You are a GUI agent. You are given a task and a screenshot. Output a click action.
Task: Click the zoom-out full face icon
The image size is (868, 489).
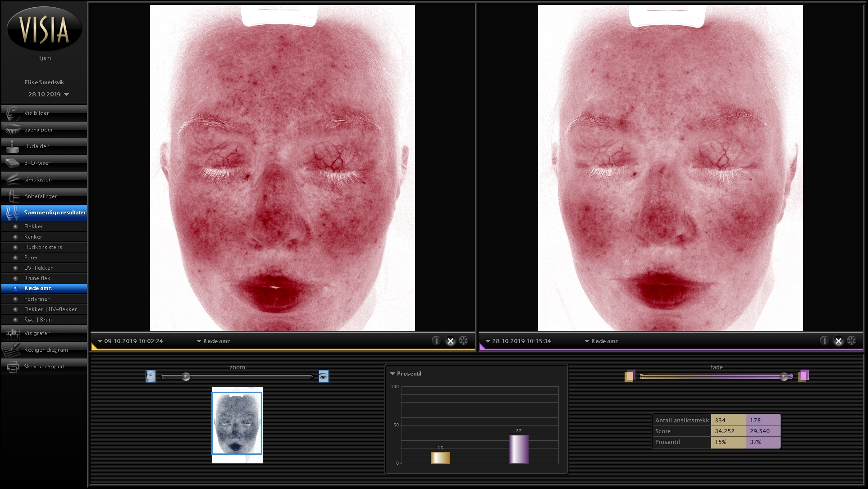coord(151,376)
